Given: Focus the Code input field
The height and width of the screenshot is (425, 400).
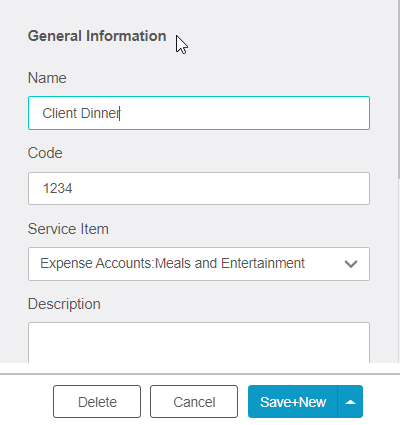Looking at the screenshot, I should tap(199, 188).
